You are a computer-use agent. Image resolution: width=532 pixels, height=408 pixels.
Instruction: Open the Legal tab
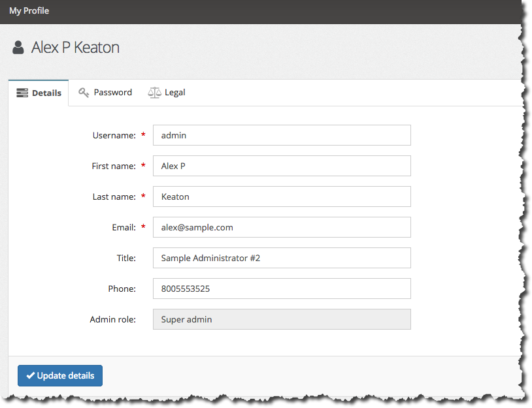(x=167, y=93)
